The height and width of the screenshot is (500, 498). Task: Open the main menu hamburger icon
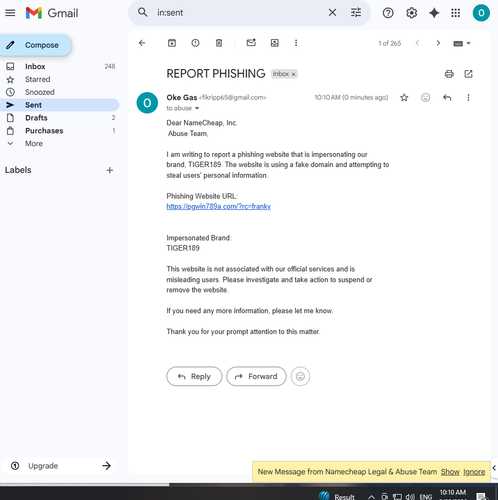(x=10, y=13)
